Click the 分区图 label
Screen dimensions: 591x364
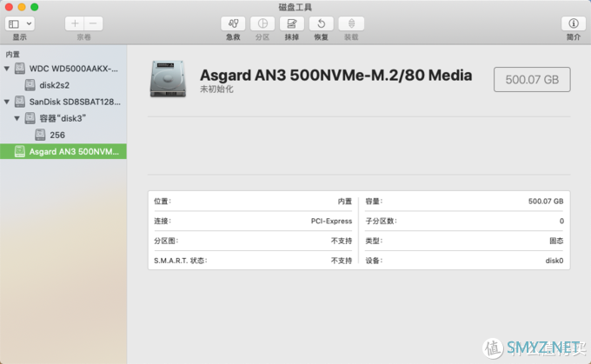[166, 241]
